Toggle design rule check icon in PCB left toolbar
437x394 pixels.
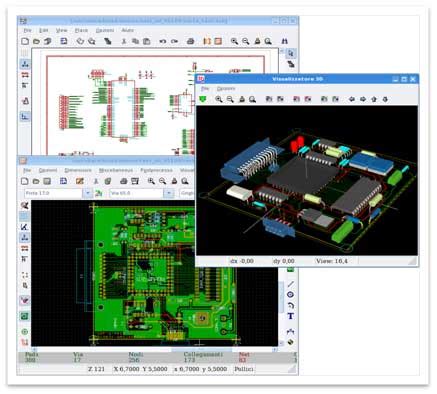point(24,205)
